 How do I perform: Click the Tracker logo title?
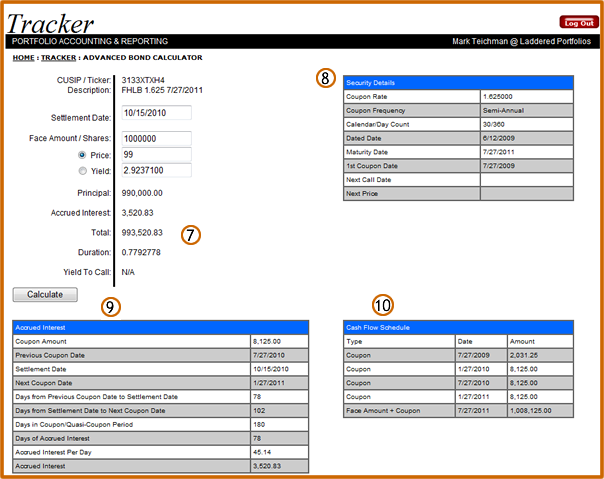(x=50, y=24)
